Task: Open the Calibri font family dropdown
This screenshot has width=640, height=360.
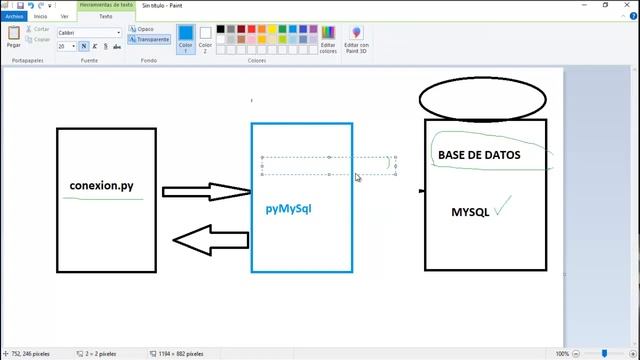Action: (x=118, y=33)
